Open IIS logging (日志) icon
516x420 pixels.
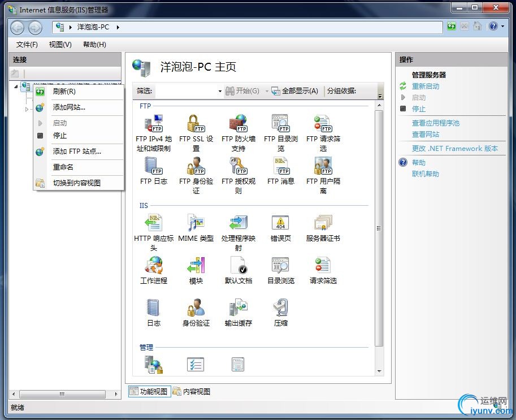pos(154,308)
